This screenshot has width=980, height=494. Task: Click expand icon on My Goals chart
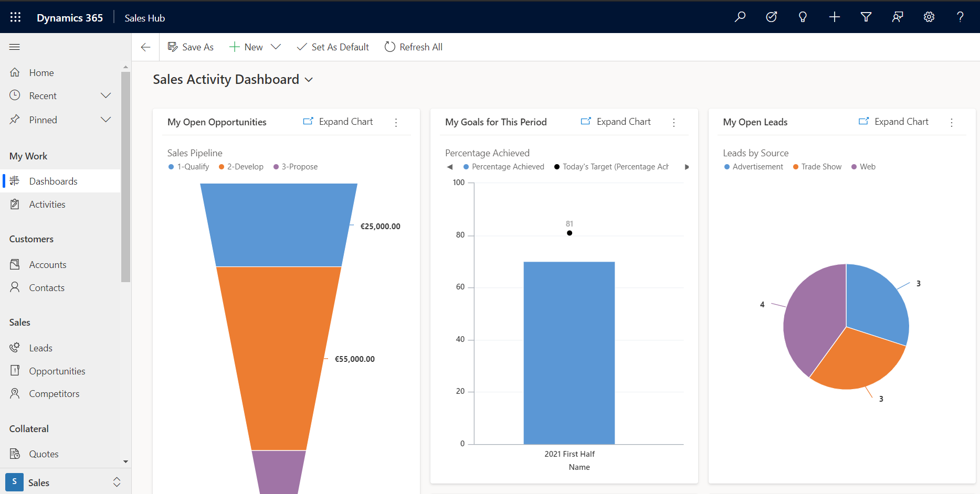[x=586, y=121]
